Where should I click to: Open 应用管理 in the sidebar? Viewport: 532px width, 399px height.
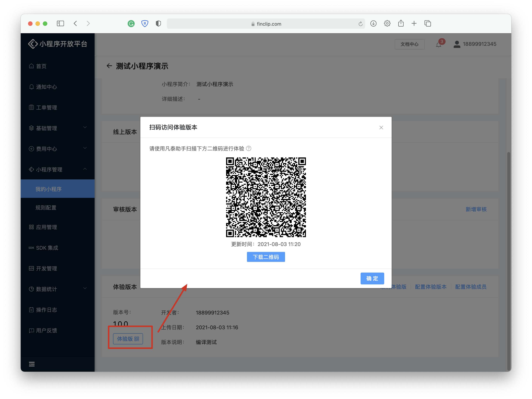click(46, 227)
